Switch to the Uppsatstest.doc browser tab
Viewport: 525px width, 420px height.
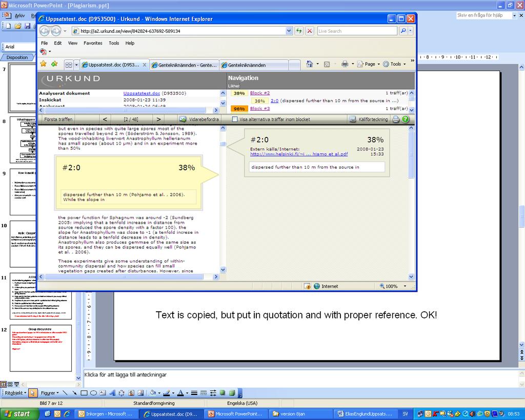[x=114, y=65]
